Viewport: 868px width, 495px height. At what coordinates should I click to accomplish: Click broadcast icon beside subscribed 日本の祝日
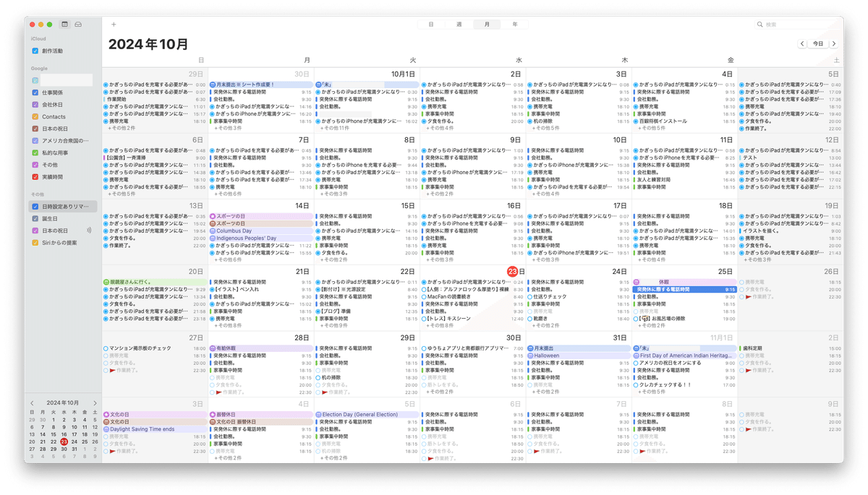89,231
